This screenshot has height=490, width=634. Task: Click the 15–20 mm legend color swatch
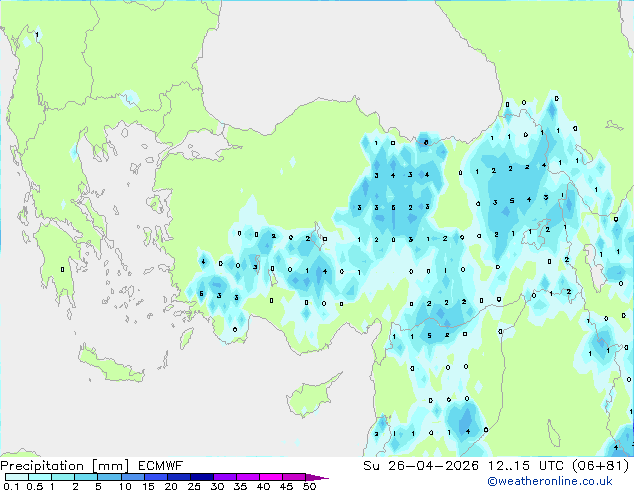point(155,477)
